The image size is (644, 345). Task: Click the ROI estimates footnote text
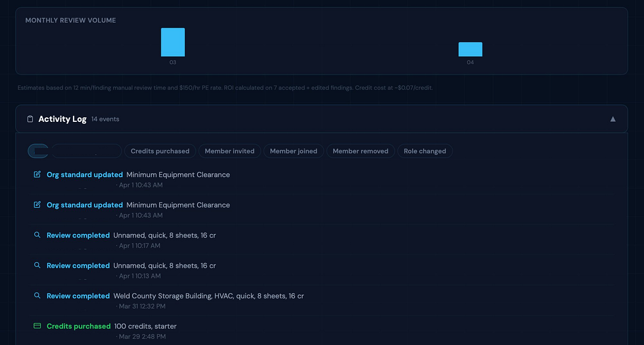(225, 87)
